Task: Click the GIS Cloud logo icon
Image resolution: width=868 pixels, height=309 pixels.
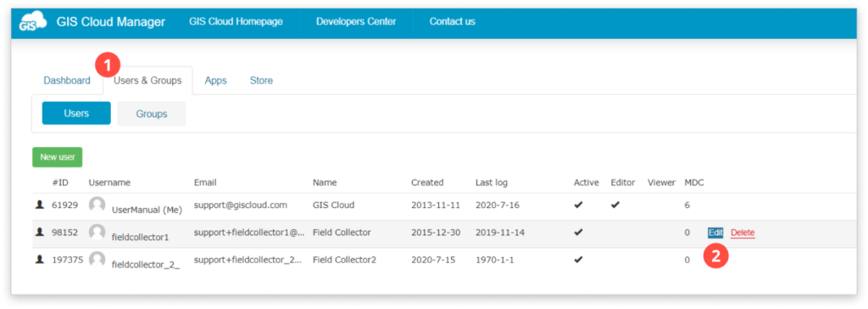Action: point(32,23)
